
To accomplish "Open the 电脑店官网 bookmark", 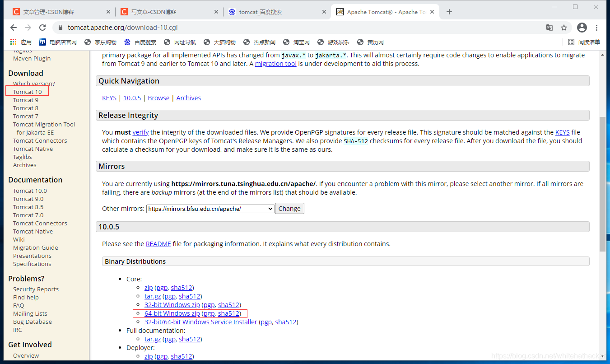I will click(x=58, y=42).
